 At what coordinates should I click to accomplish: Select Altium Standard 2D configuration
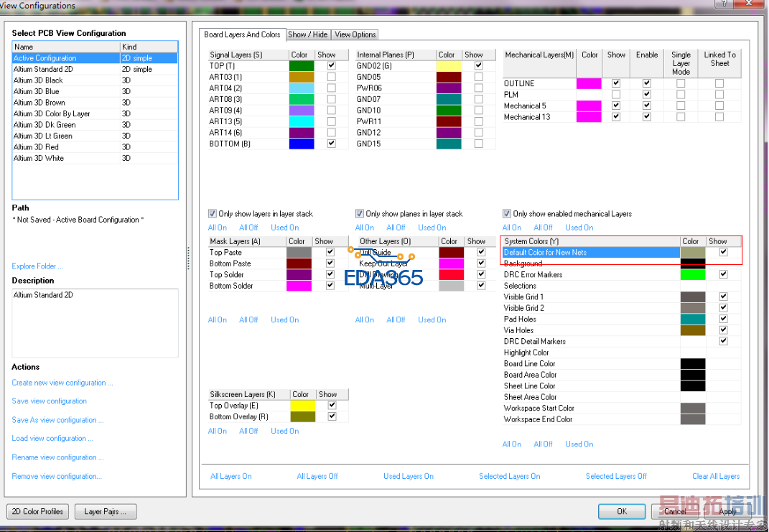(95, 69)
